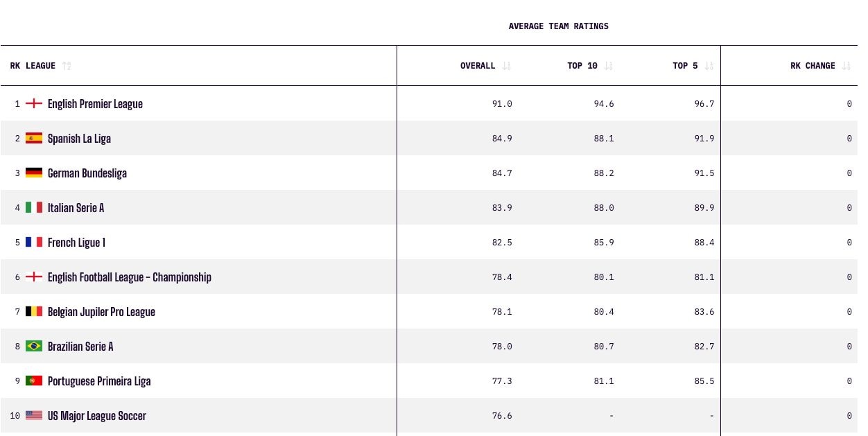Open the English Premier League link

(x=95, y=104)
